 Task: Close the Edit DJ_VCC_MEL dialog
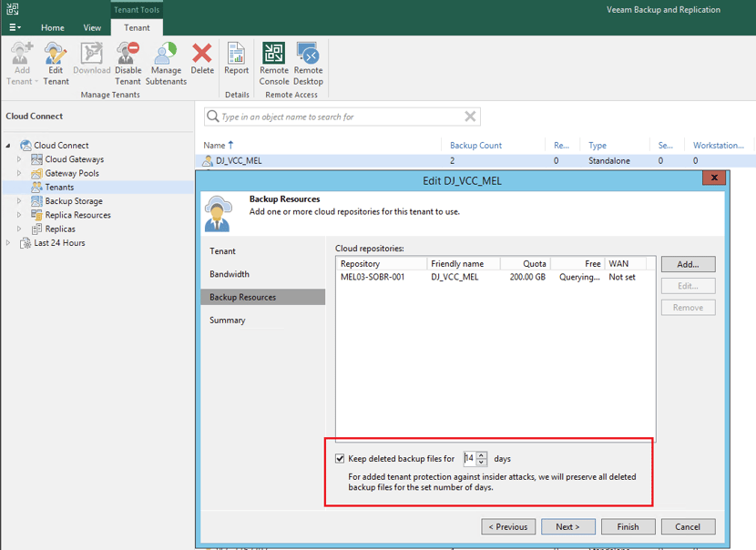(714, 178)
